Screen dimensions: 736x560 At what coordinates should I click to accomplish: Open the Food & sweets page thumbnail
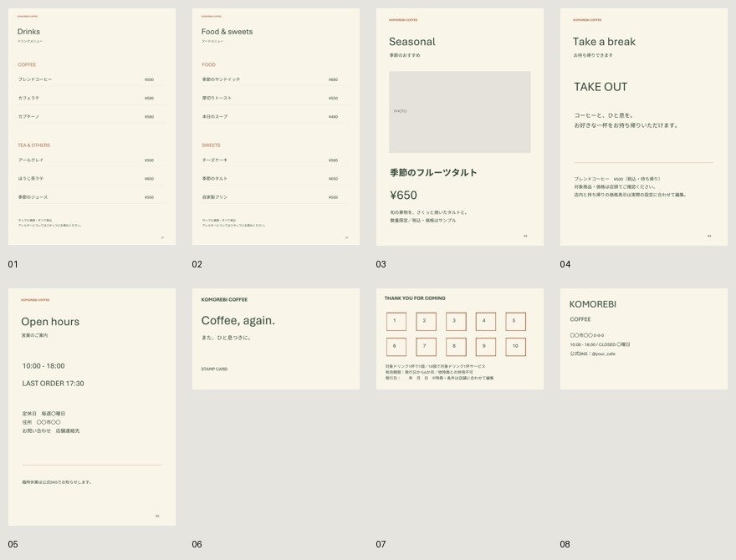point(276,127)
